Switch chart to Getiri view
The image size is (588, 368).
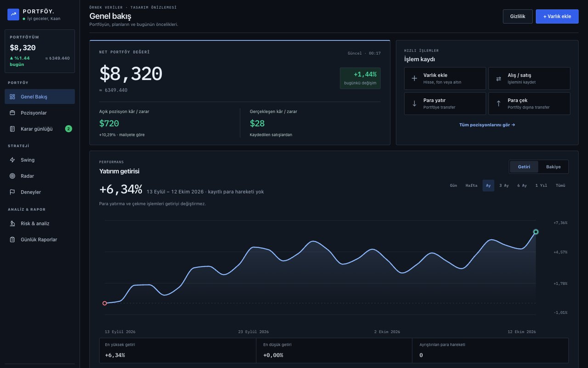524,167
